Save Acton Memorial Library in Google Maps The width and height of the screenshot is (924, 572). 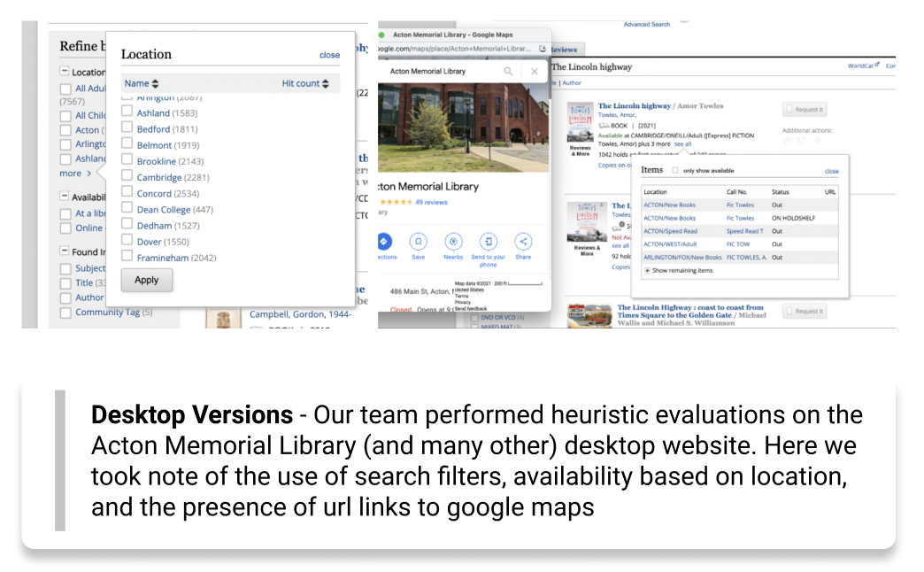click(419, 241)
